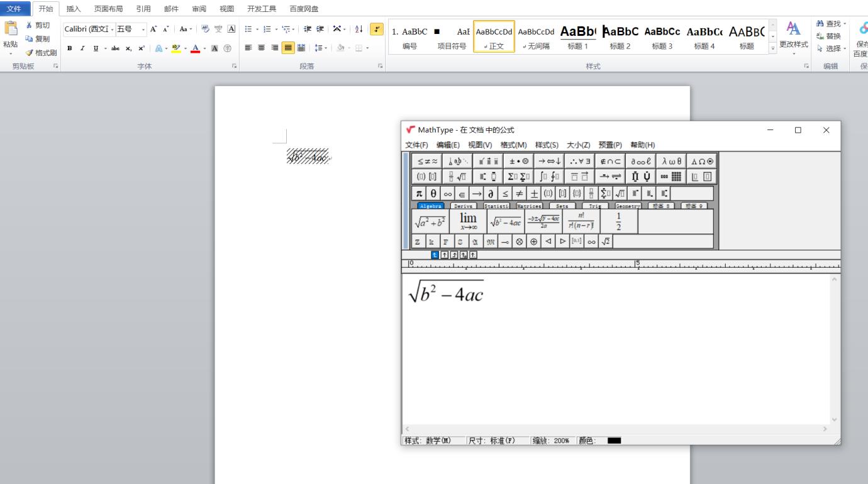
Task: Click the sort (A-Z) icon
Action: (359, 30)
